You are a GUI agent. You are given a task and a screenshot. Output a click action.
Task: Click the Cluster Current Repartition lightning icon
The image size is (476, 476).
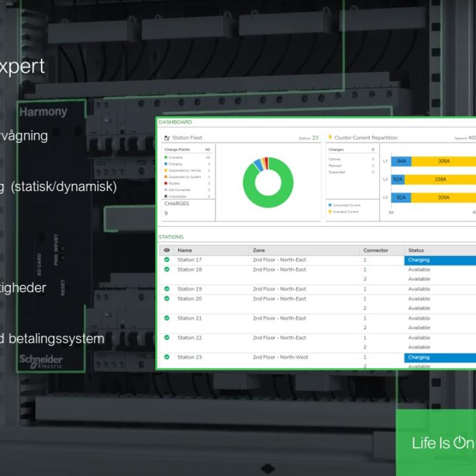click(x=330, y=137)
